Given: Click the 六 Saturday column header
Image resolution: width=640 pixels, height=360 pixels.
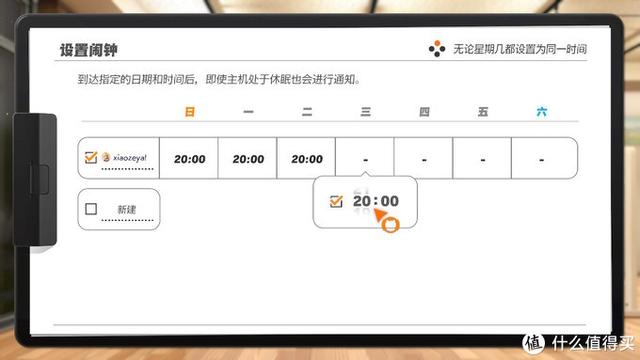Looking at the screenshot, I should (x=542, y=112).
